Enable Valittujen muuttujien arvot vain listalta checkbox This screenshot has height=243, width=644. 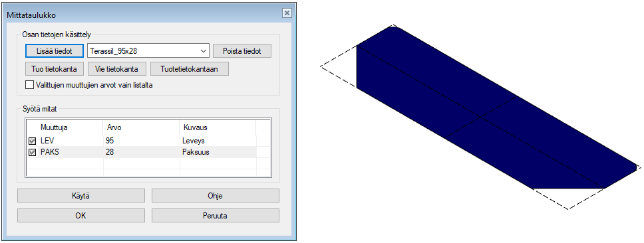(x=29, y=85)
